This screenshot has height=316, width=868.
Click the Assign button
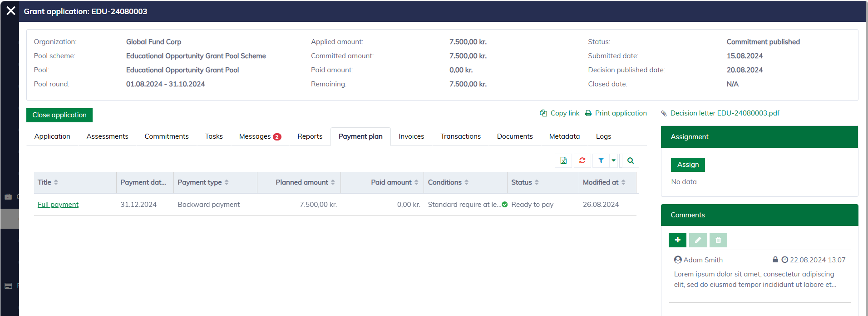click(x=688, y=165)
